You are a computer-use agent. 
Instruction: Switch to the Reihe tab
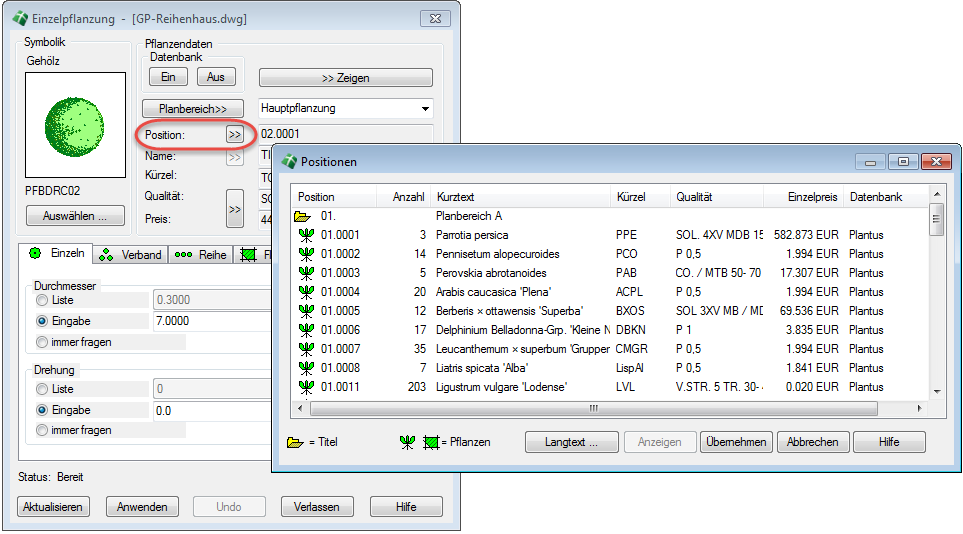[x=200, y=255]
